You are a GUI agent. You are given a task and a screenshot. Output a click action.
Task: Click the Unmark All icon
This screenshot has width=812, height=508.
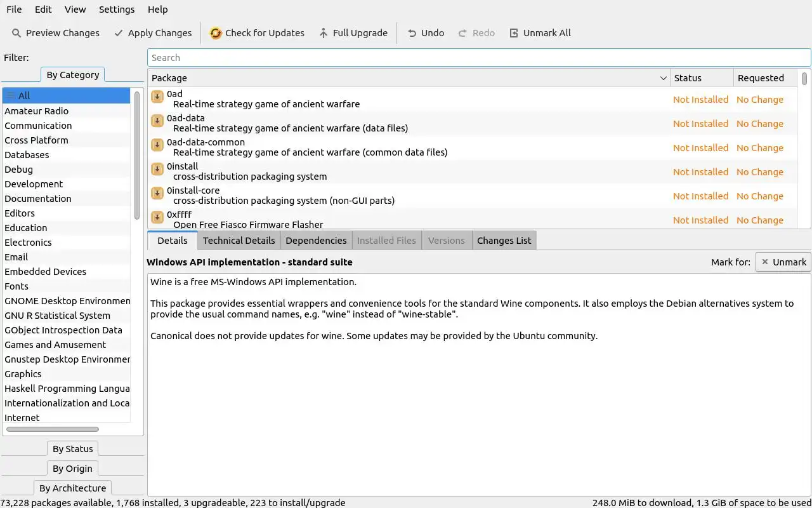click(x=514, y=33)
